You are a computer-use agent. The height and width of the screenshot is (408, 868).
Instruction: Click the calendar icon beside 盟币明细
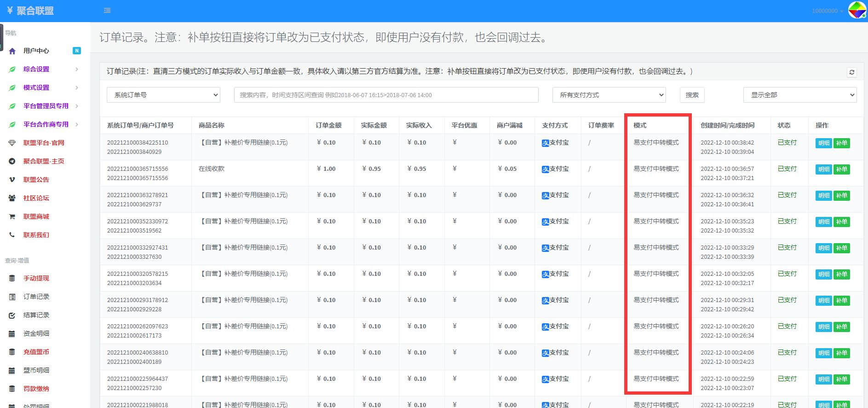[12, 371]
